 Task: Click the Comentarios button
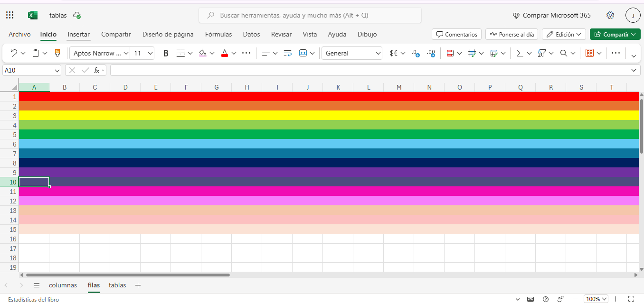[456, 34]
